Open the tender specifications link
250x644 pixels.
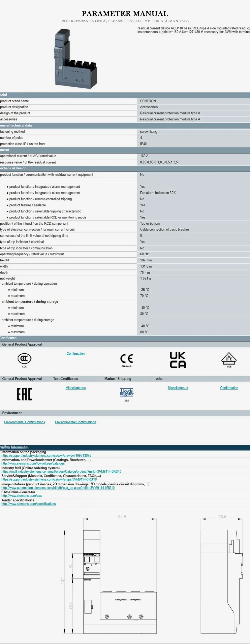[x=28, y=504]
